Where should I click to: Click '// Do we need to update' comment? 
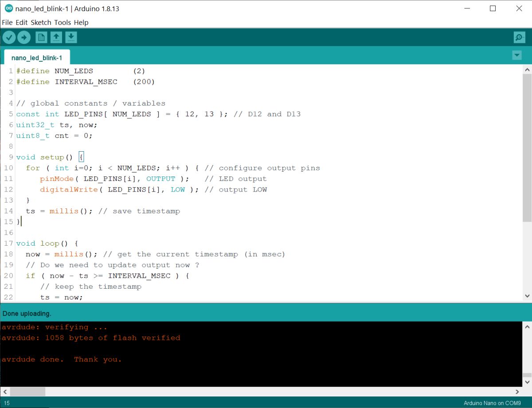tap(113, 265)
